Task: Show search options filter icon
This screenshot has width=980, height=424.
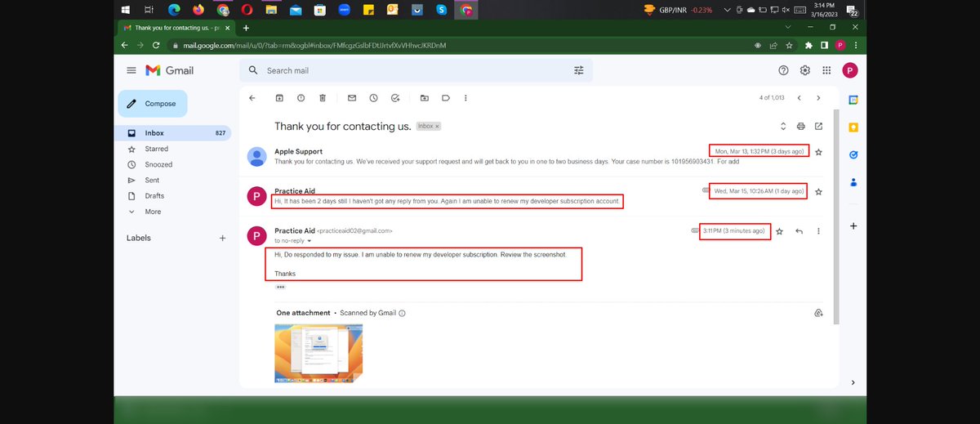Action: pyautogui.click(x=579, y=70)
